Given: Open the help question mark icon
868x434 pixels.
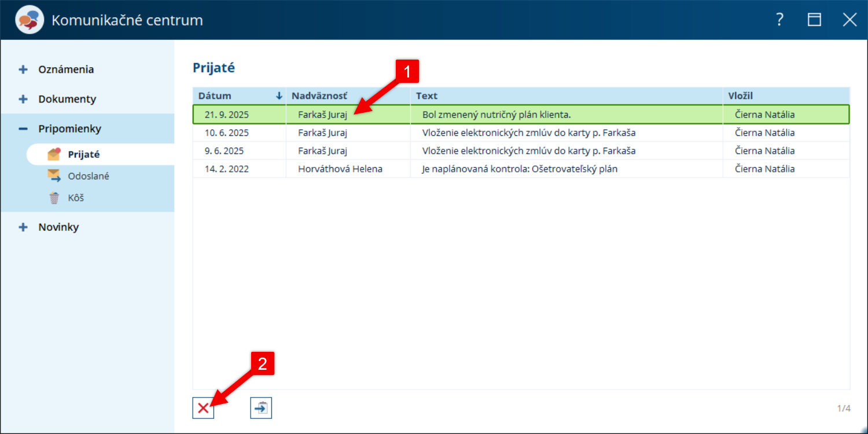Looking at the screenshot, I should tap(780, 20).
